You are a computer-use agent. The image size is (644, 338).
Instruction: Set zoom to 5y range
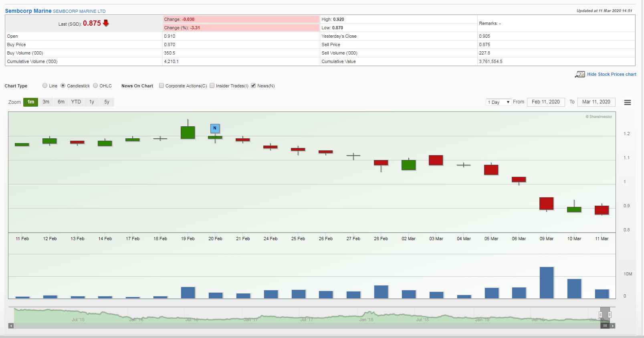(x=107, y=102)
